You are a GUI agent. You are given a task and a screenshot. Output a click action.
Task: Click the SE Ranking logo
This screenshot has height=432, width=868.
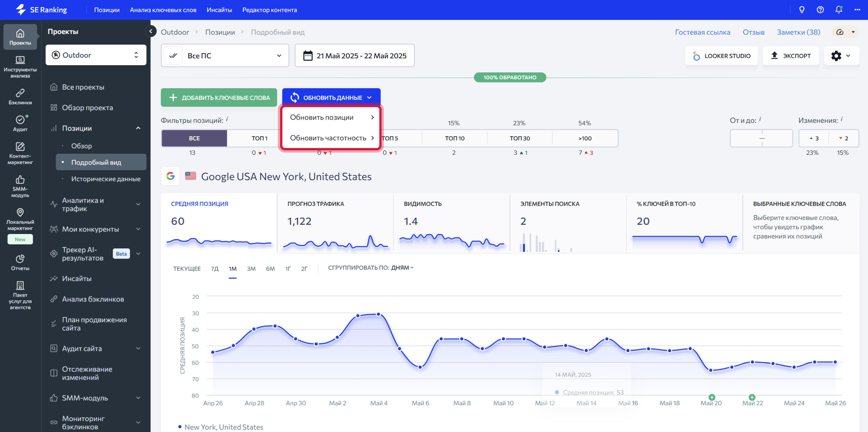coord(41,10)
